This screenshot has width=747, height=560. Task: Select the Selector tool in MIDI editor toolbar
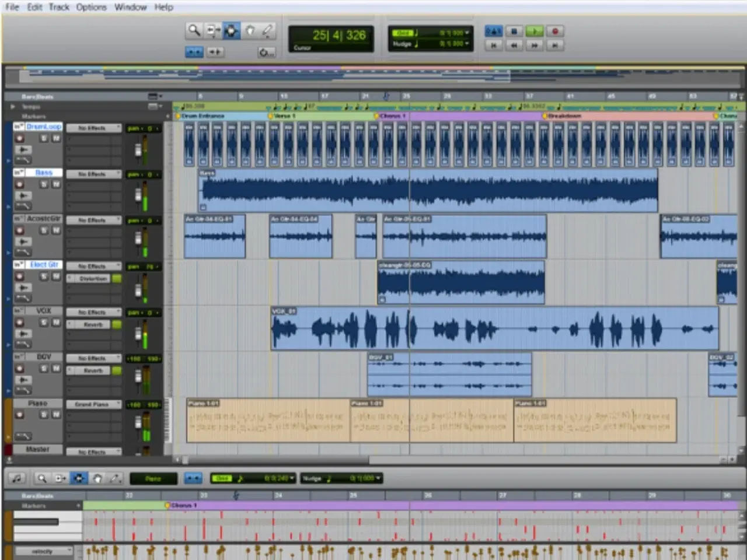(79, 478)
